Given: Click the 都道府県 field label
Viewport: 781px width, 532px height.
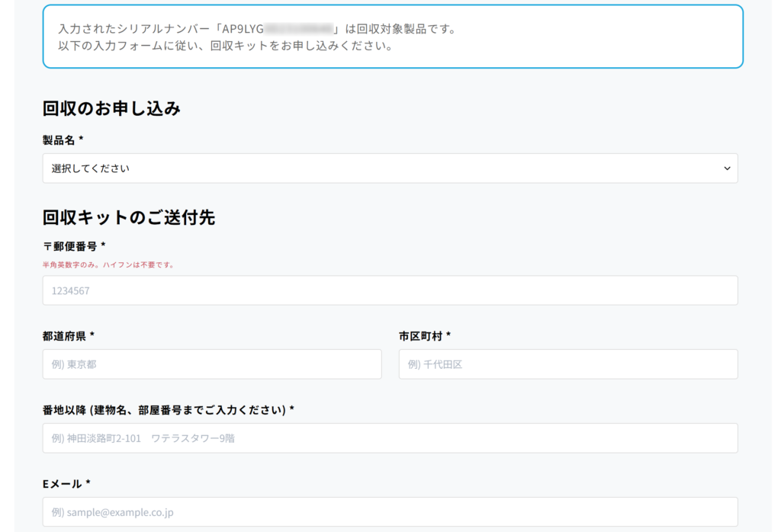Looking at the screenshot, I should [64, 335].
